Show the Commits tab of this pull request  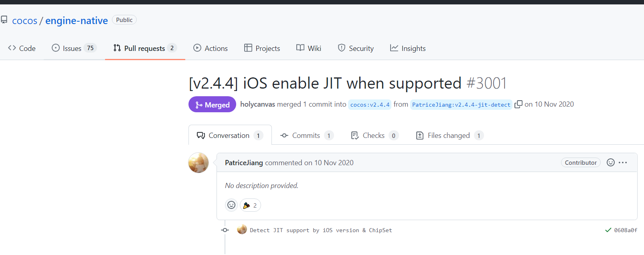coord(306,136)
